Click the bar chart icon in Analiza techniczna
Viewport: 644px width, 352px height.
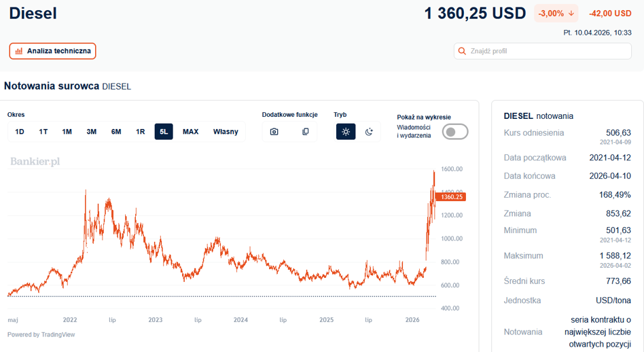coord(19,51)
